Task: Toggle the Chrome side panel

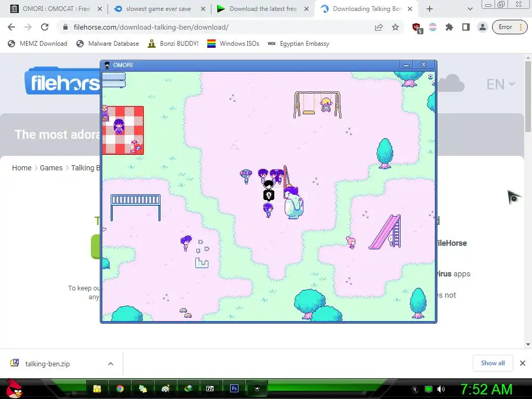Action: coord(466,27)
